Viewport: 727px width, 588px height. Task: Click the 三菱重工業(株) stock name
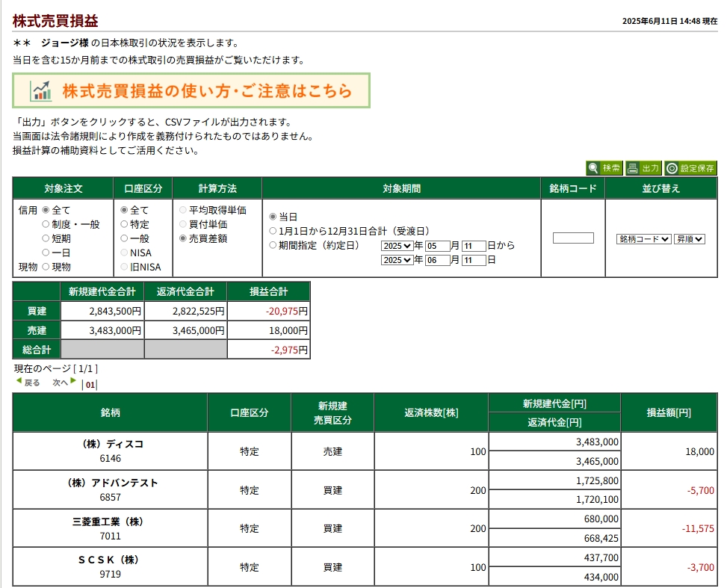111,522
